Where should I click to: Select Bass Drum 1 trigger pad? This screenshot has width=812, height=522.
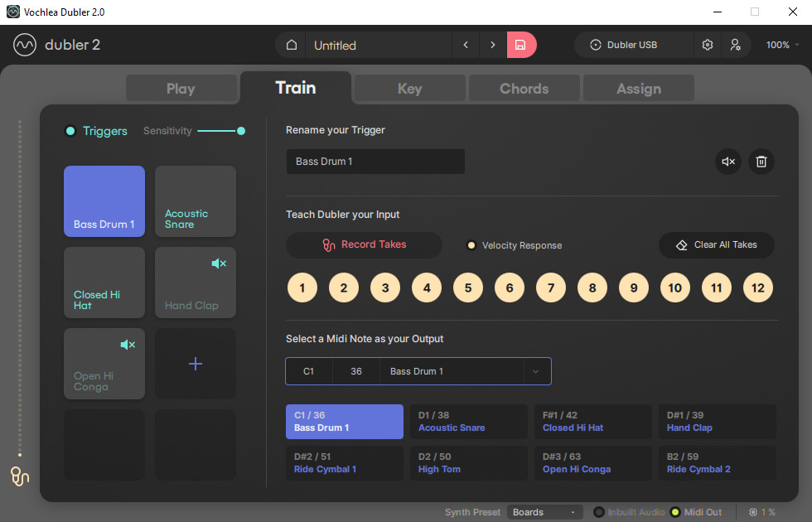pos(104,201)
